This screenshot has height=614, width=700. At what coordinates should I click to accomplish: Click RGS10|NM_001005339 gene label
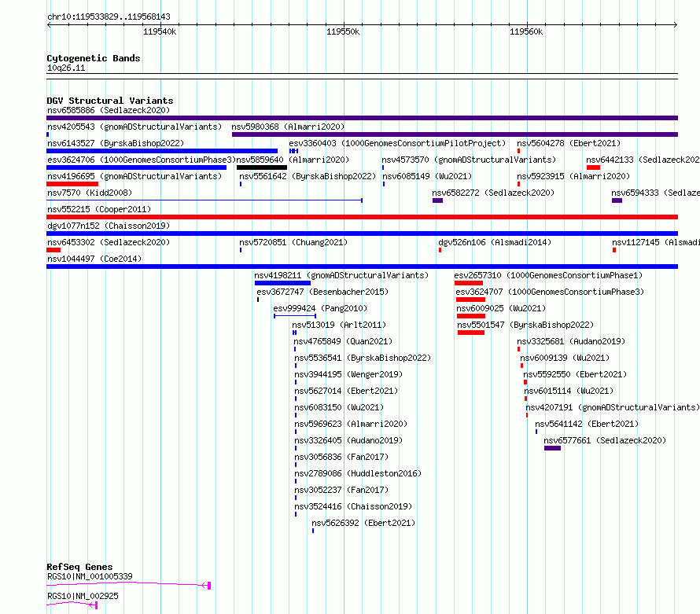click(x=90, y=576)
